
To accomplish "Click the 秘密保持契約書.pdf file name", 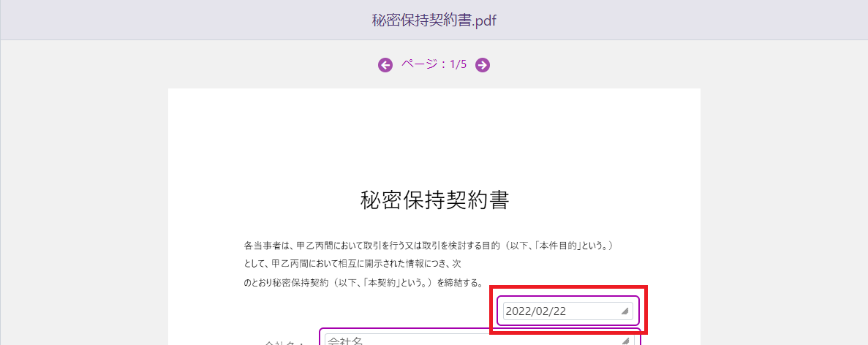I will click(x=434, y=20).
